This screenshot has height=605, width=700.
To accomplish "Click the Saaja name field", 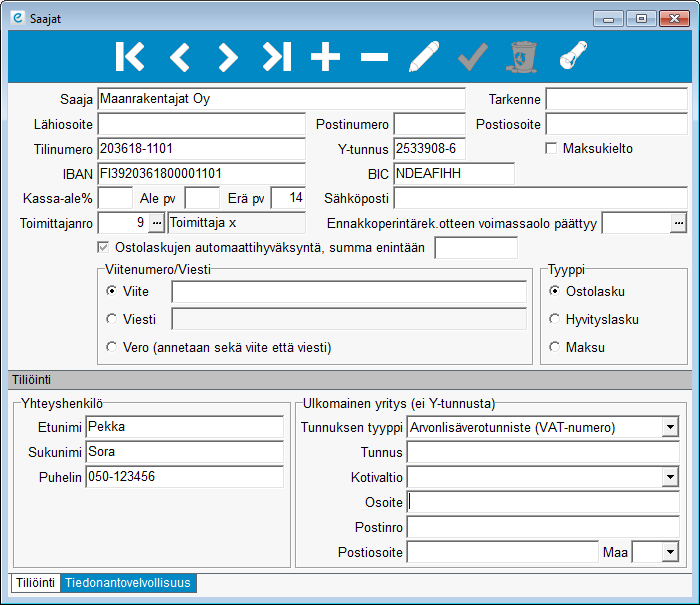I will [281, 99].
